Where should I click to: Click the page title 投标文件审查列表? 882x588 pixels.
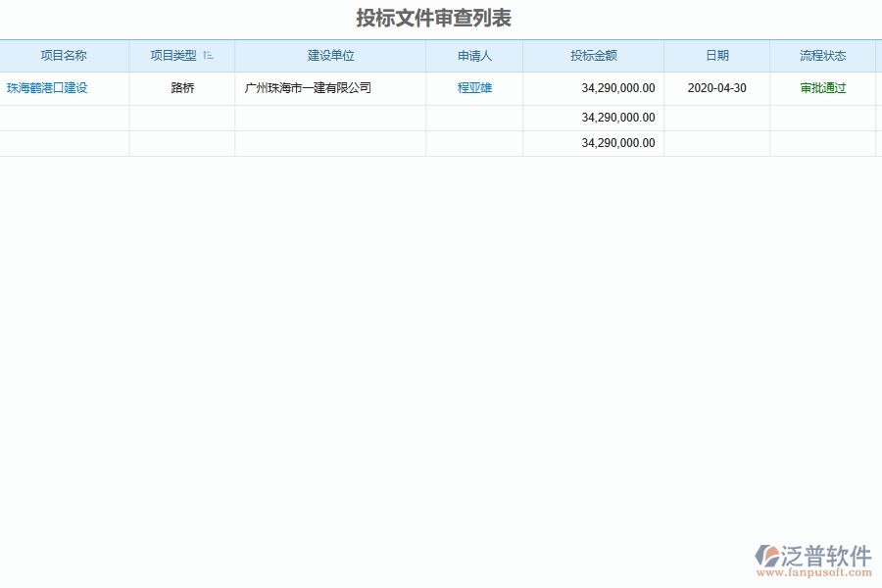click(441, 18)
